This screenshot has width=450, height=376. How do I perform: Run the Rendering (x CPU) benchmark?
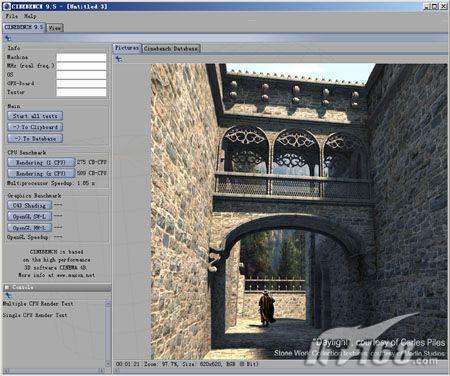click(x=41, y=173)
